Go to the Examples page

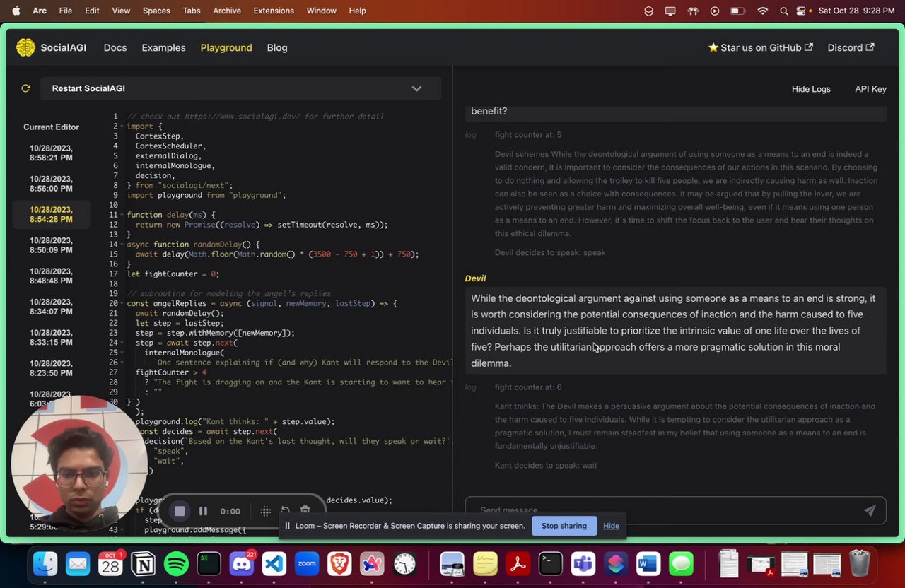pyautogui.click(x=163, y=47)
